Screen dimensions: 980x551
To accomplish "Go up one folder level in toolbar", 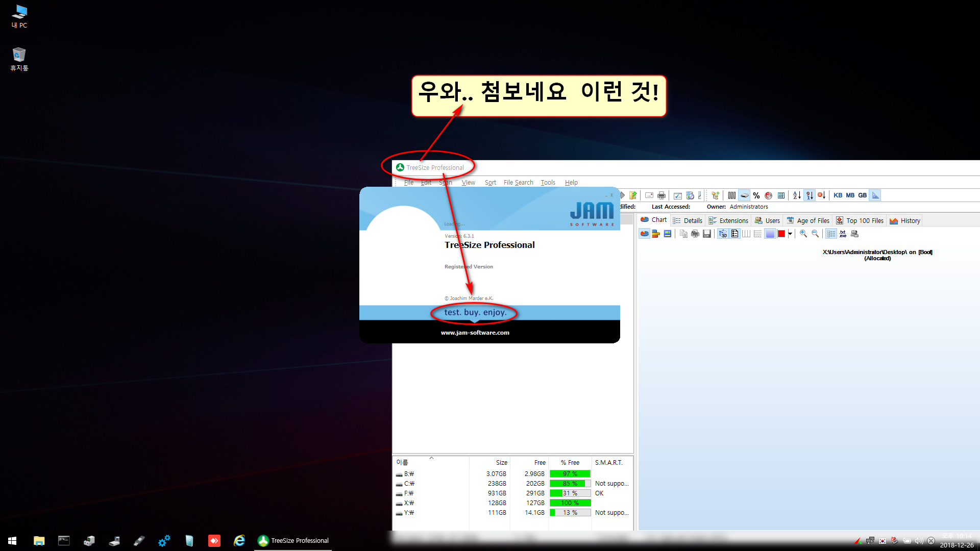I will click(633, 195).
